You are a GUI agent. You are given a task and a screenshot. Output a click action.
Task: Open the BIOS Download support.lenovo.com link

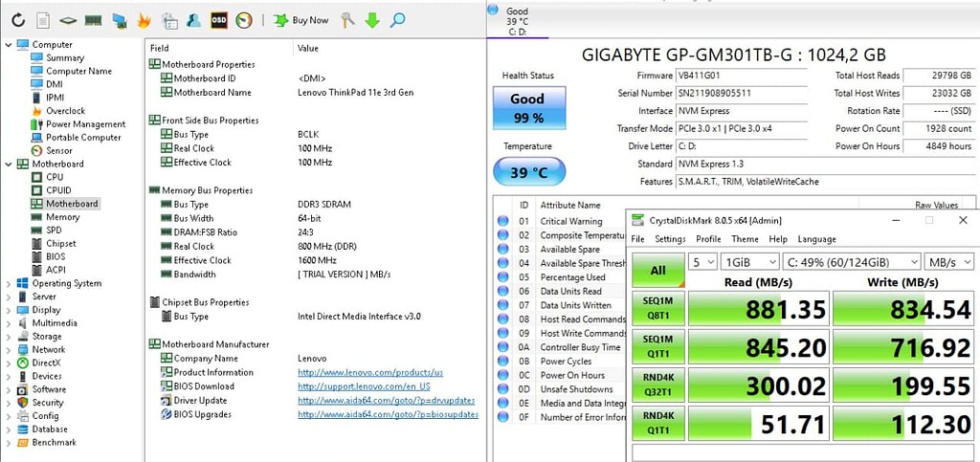pos(364,386)
